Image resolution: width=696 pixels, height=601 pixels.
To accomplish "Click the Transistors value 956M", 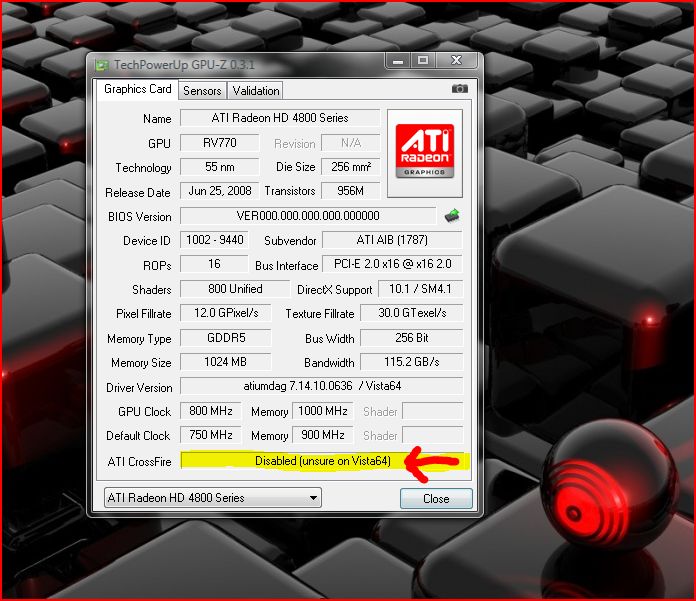I will pyautogui.click(x=351, y=191).
